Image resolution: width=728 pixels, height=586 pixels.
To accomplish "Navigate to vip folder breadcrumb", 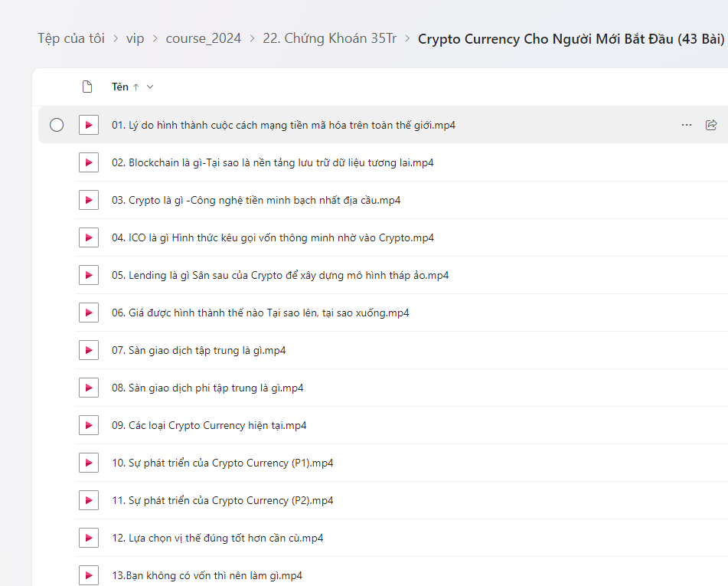I will (135, 38).
